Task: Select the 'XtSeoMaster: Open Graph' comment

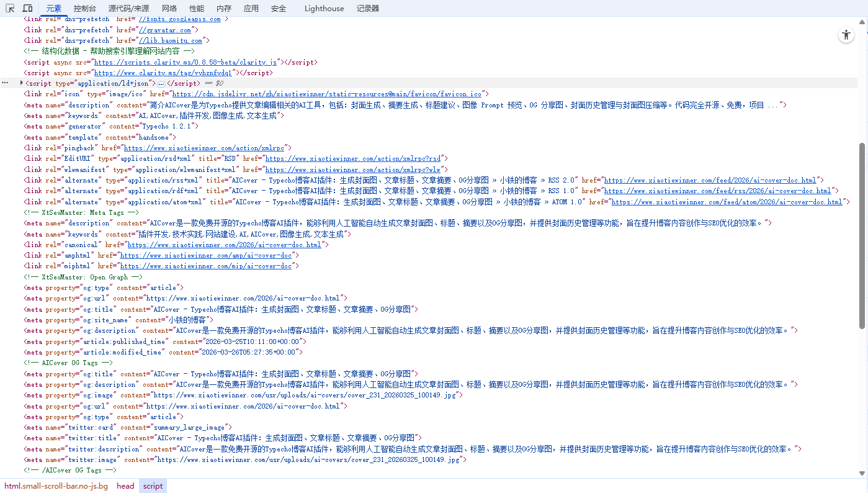Action: (x=83, y=277)
